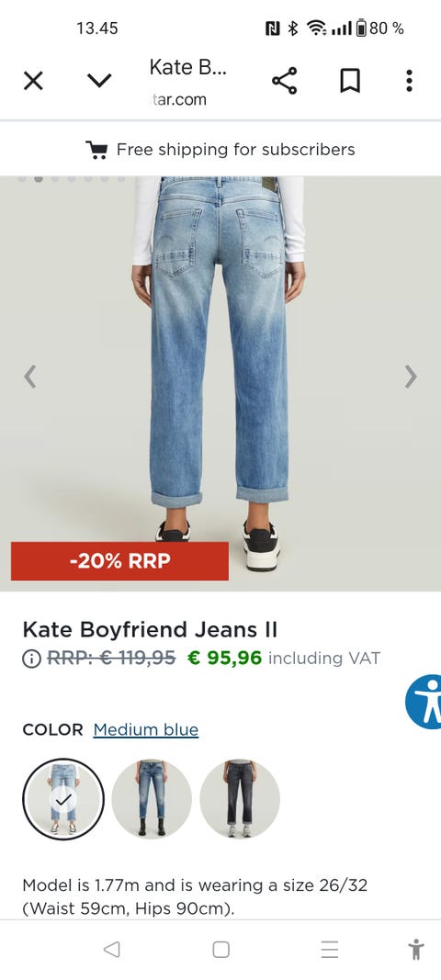Tap the share icon
The width and height of the screenshot is (441, 980).
click(285, 81)
